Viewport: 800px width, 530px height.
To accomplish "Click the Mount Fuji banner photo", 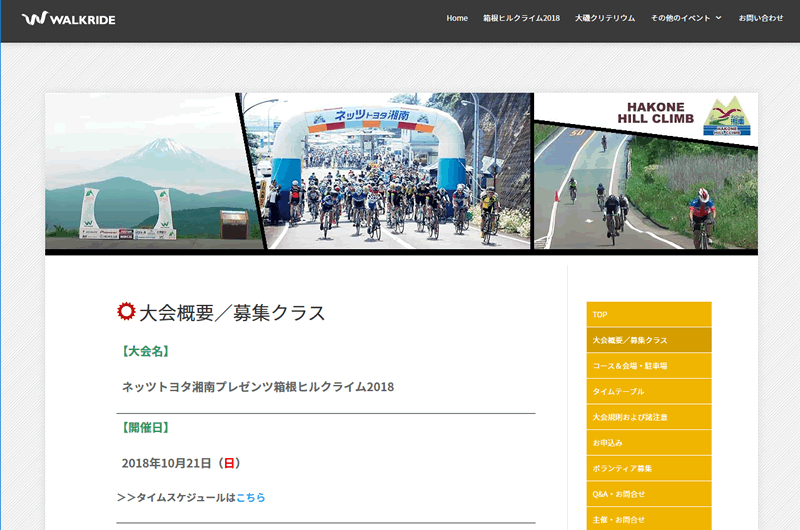I will (x=151, y=171).
